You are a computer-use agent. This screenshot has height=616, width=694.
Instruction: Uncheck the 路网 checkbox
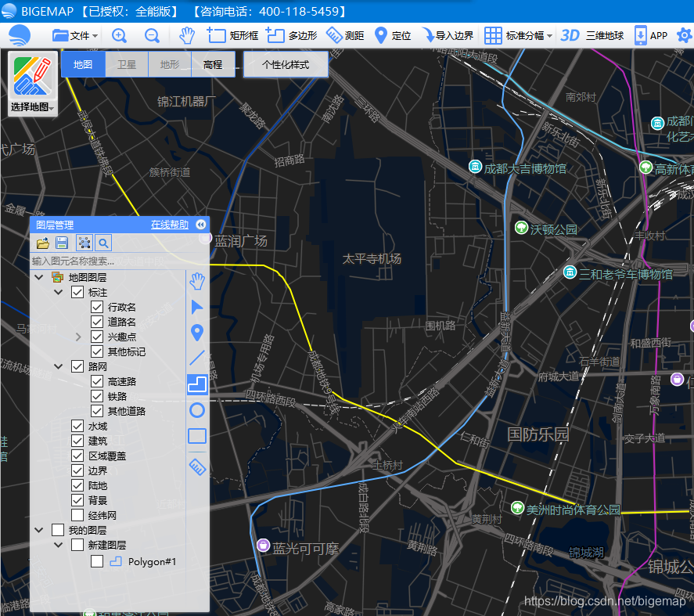(x=77, y=366)
